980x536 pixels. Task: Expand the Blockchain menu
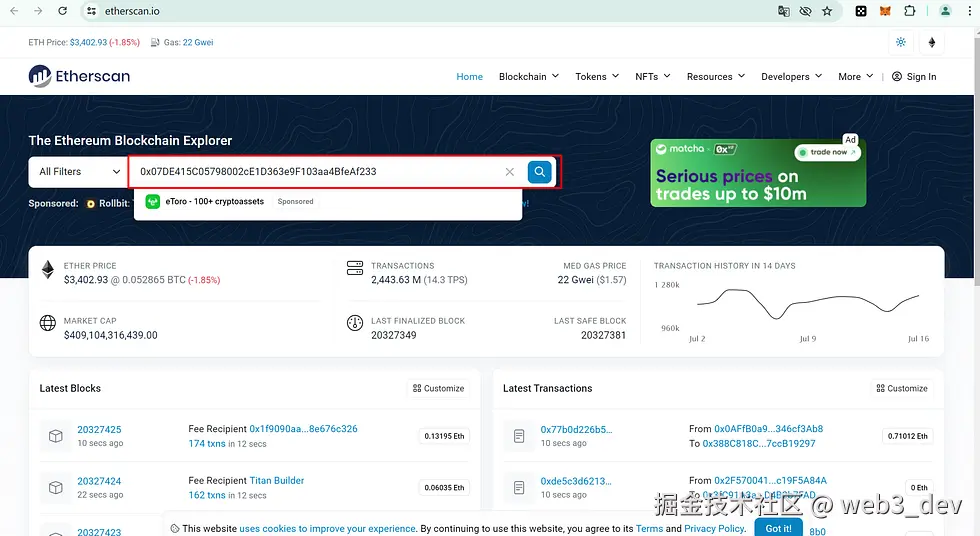click(x=529, y=76)
